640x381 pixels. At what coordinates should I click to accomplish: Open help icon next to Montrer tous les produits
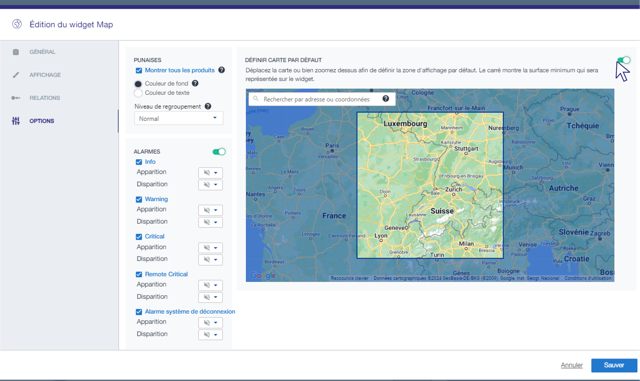pyautogui.click(x=221, y=70)
